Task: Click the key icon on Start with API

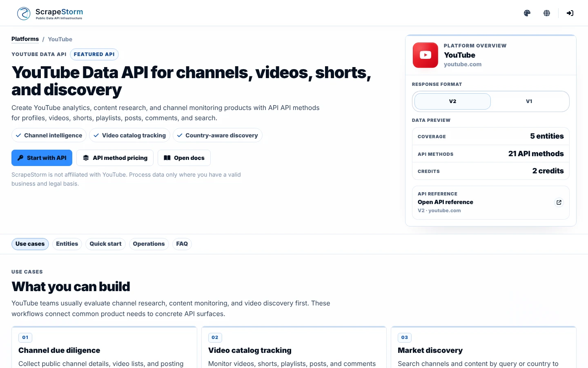Action: [20, 158]
